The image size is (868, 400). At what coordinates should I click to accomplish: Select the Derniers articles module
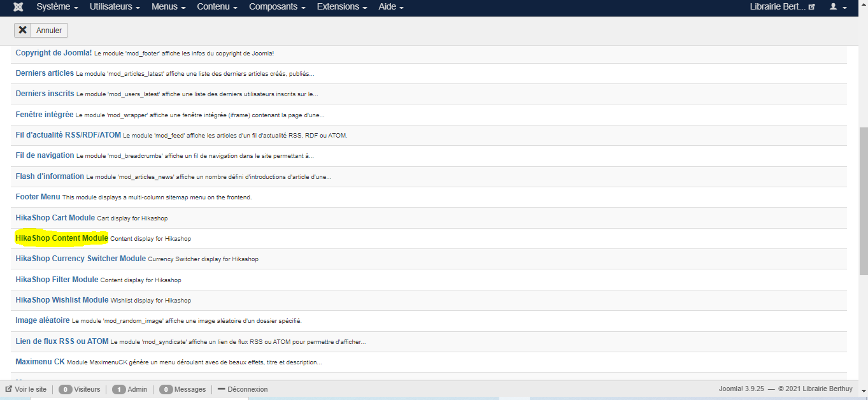coord(45,73)
